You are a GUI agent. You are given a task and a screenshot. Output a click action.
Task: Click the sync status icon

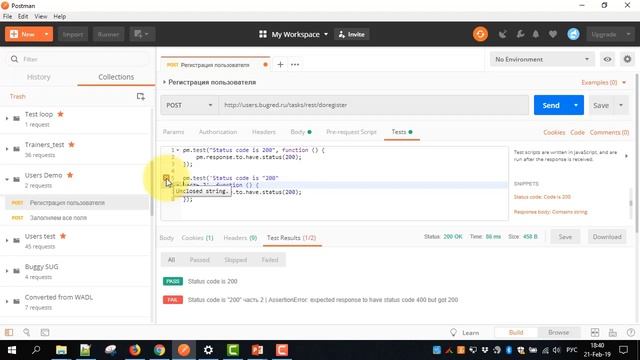click(480, 34)
